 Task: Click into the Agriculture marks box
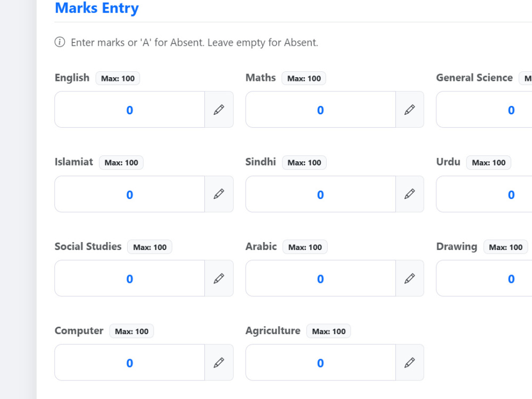coord(320,363)
